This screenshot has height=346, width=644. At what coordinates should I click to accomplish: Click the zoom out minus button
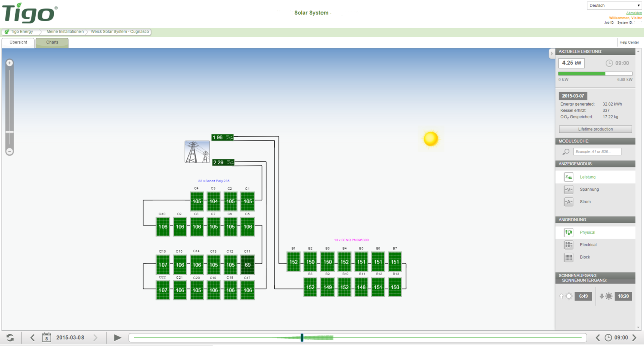tap(9, 151)
